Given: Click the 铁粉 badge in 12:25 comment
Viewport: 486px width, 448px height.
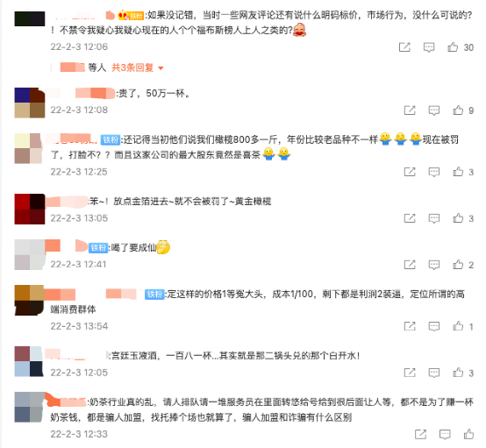Looking at the screenshot, I should coord(111,139).
